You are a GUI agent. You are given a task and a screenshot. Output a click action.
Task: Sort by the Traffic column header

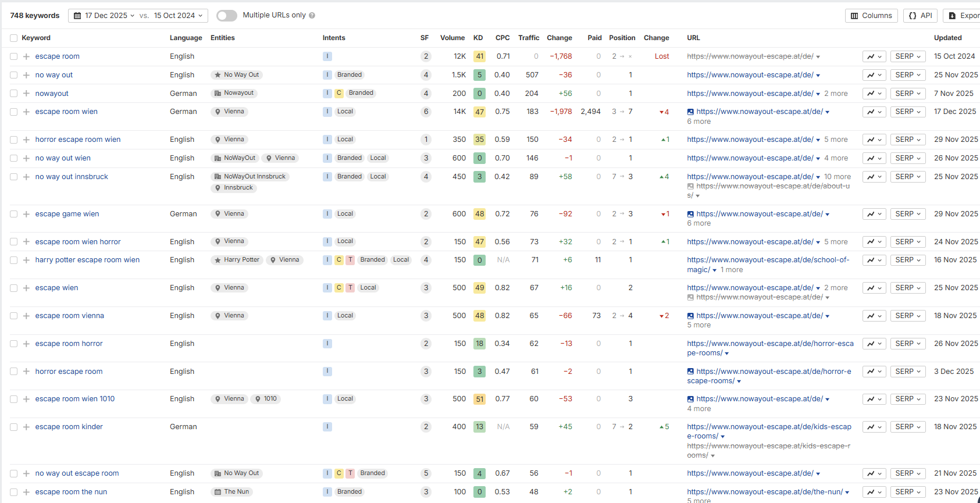coord(528,38)
